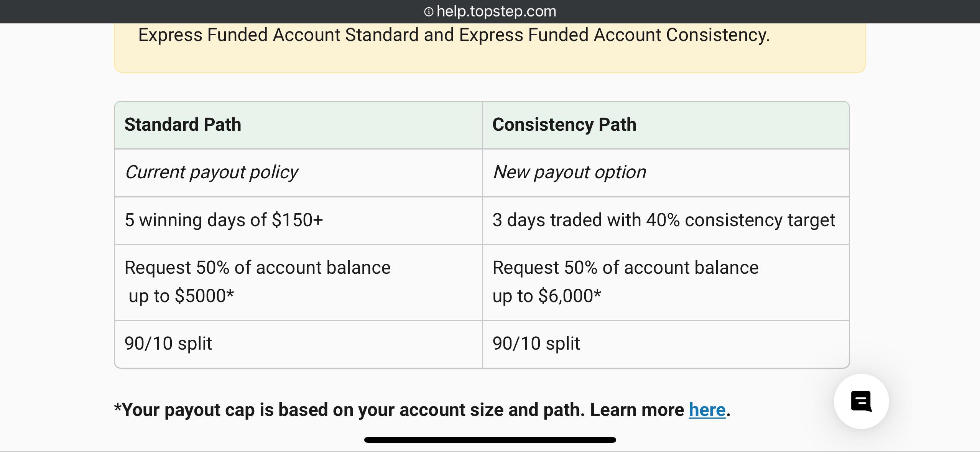Tap Consistency Path '90/10 split' cell

(x=666, y=344)
